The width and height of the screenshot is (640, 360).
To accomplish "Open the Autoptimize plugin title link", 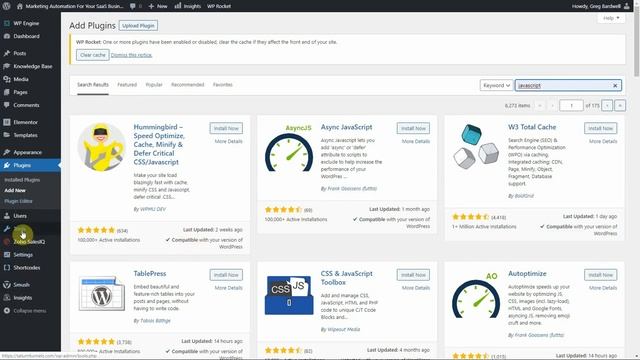I will coord(527,273).
